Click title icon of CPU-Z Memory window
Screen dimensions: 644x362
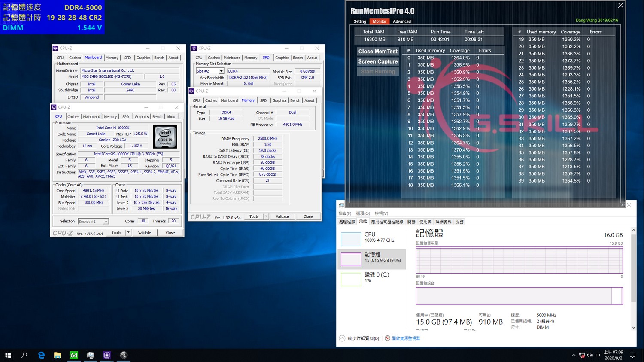pyautogui.click(x=191, y=91)
